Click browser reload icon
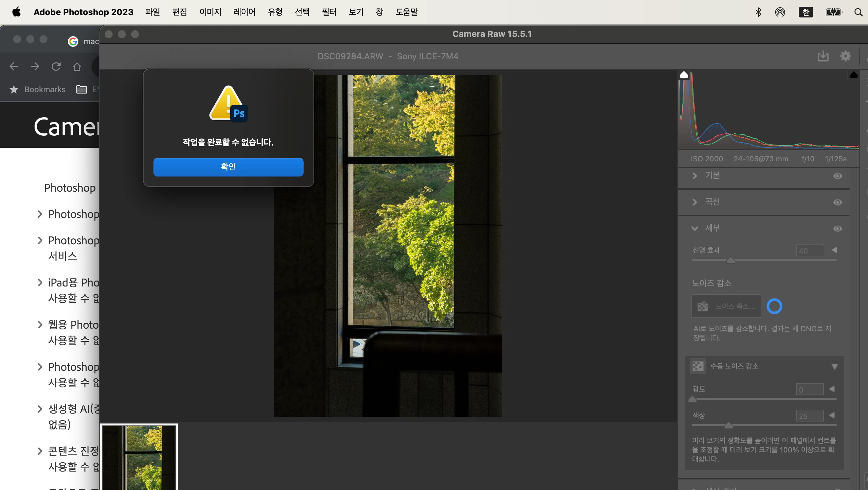This screenshot has height=490, width=868. [x=56, y=67]
